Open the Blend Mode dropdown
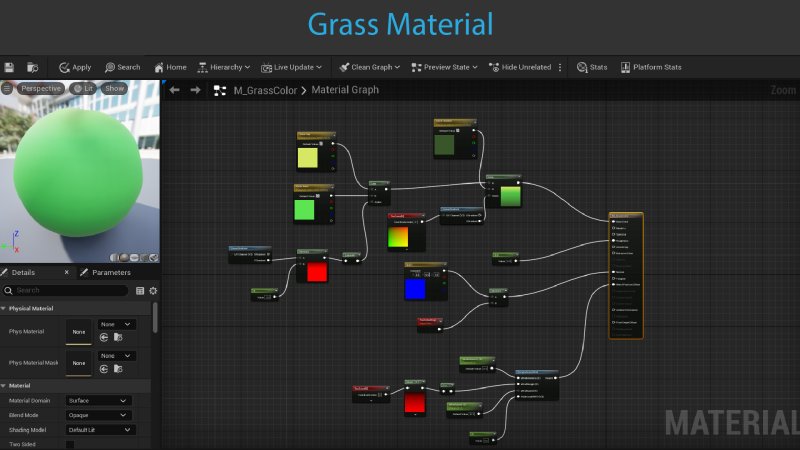This screenshot has width=800, height=450. click(98, 414)
